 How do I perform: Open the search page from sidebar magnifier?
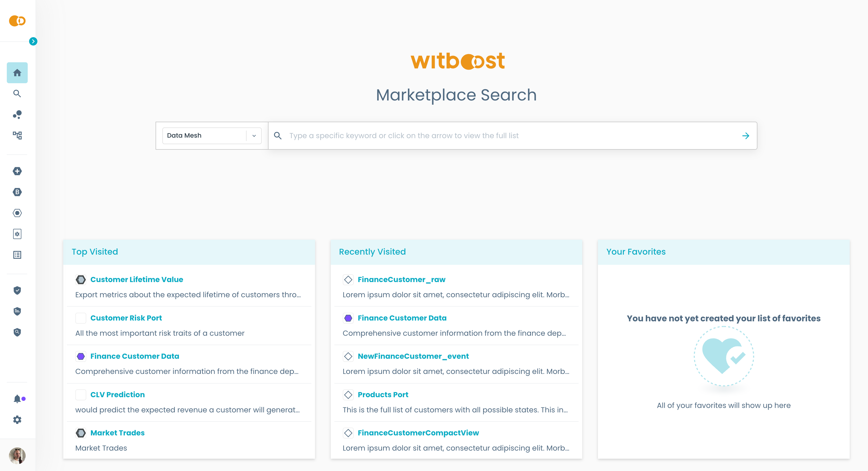click(17, 94)
